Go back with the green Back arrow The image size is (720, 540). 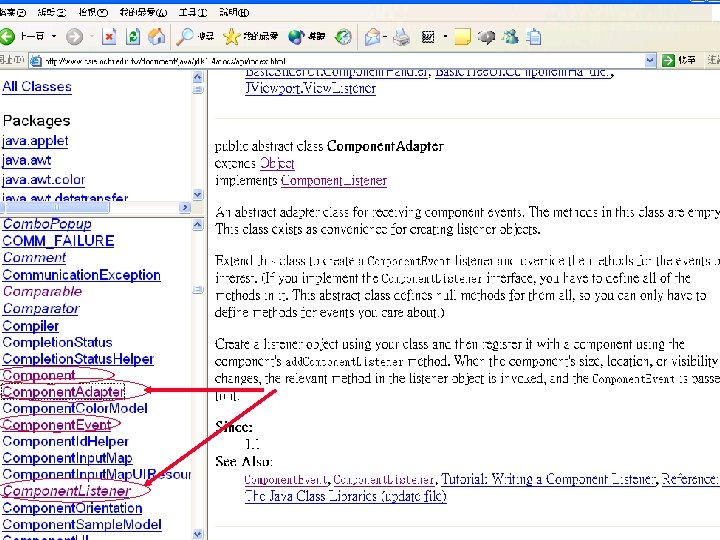7,36
